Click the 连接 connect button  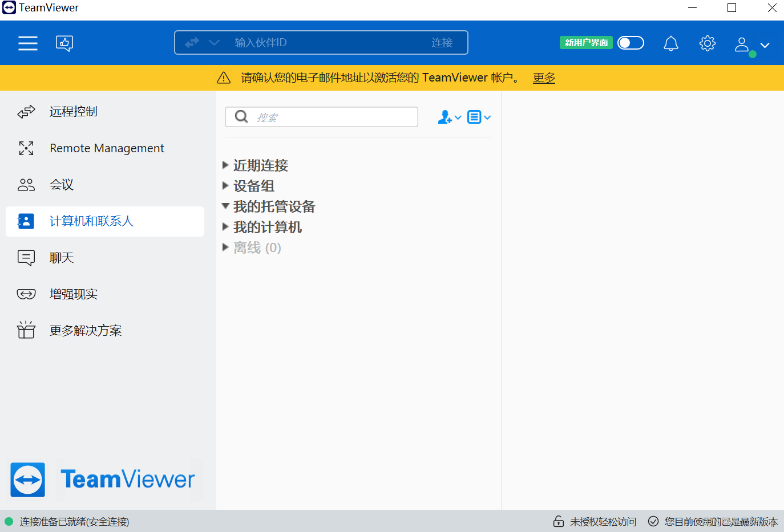point(442,43)
